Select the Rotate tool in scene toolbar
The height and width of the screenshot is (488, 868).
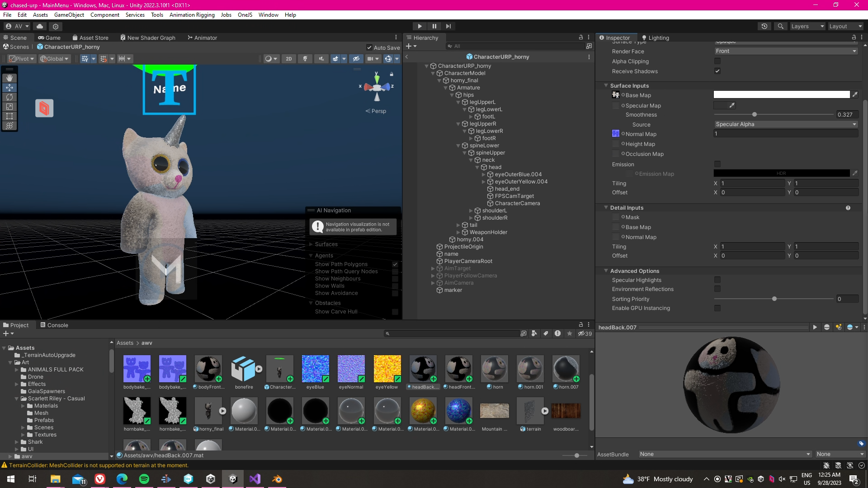pos(9,97)
